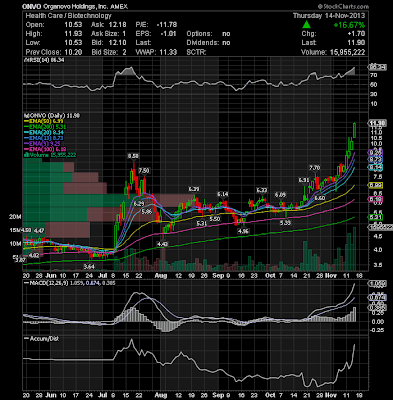Viewport: 393px width, 400px height.
Task: Select the Organovo Holdings, Inc. company name
Action: [x=75, y=6]
